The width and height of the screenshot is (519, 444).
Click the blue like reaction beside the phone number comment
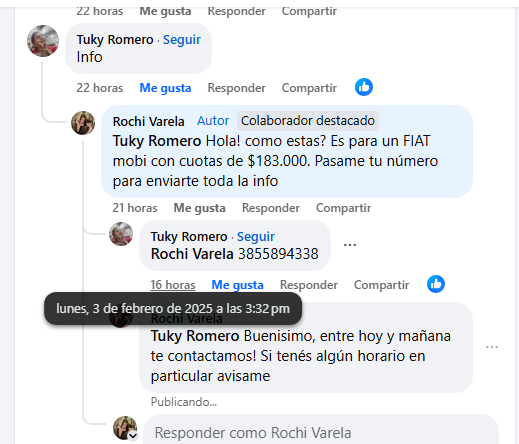pos(436,284)
